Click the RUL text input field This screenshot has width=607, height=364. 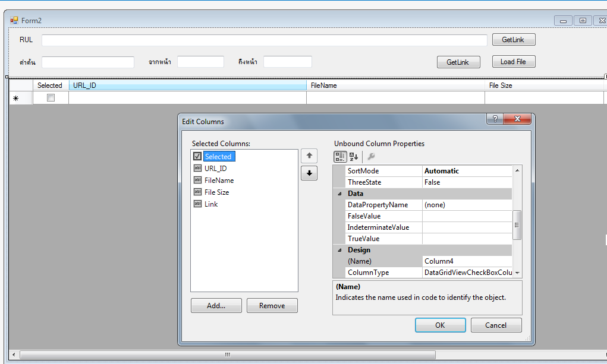[x=265, y=40]
